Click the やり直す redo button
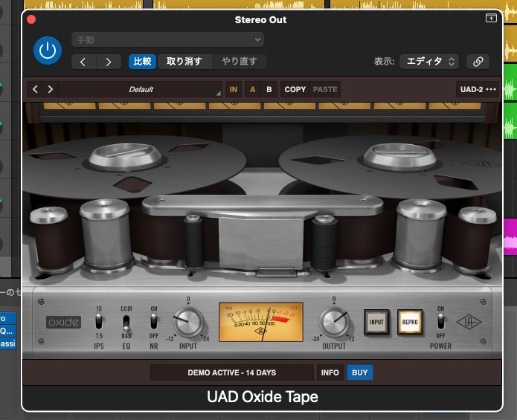The width and height of the screenshot is (517, 420). [x=239, y=62]
